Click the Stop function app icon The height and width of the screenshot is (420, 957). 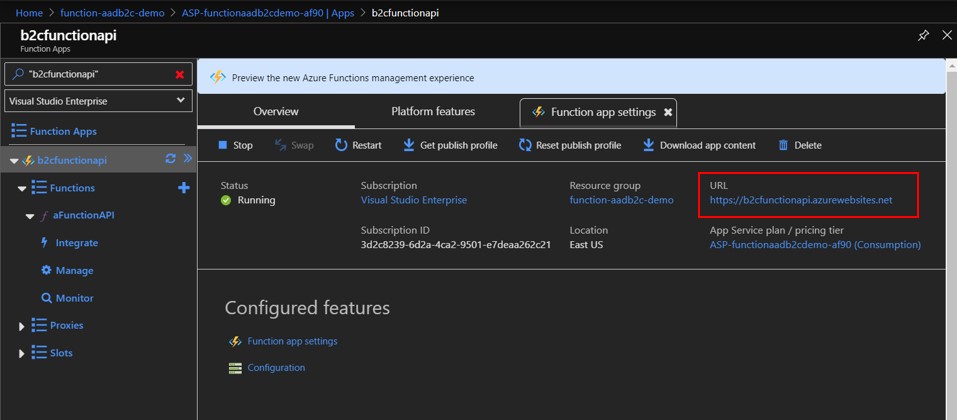point(222,145)
